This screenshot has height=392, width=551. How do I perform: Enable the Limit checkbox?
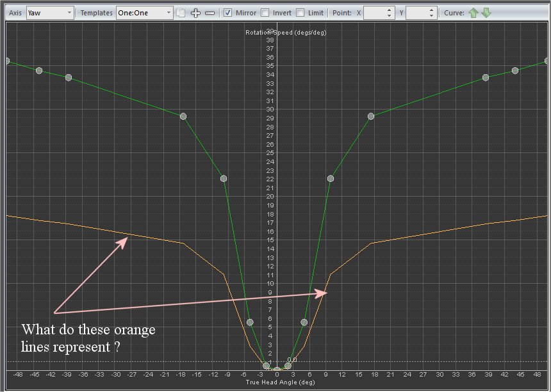[300, 13]
